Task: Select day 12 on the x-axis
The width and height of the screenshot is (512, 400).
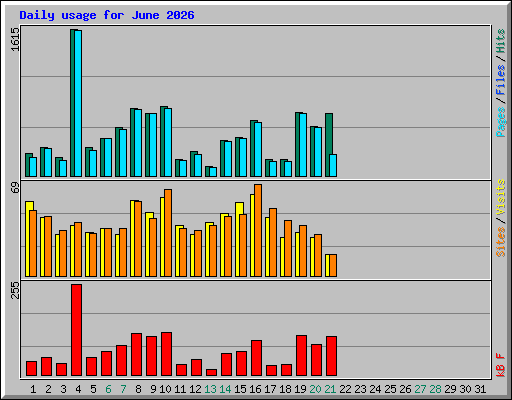Action: point(195,389)
